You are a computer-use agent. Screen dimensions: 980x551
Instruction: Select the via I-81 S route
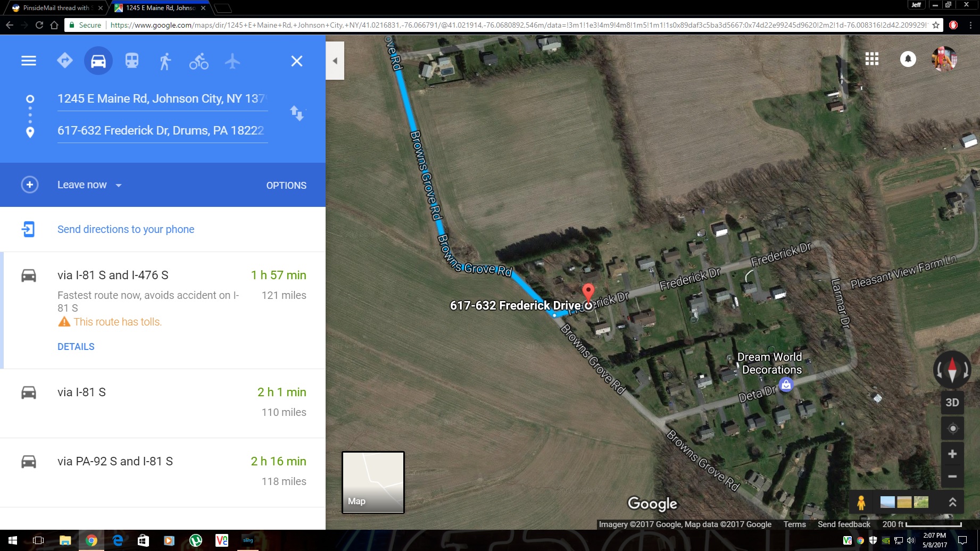pos(163,403)
